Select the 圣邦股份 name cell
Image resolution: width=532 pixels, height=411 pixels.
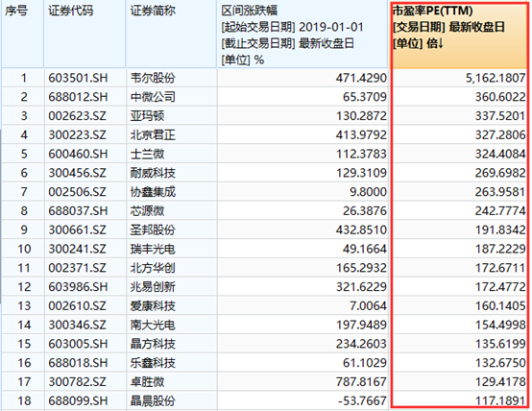tap(153, 230)
